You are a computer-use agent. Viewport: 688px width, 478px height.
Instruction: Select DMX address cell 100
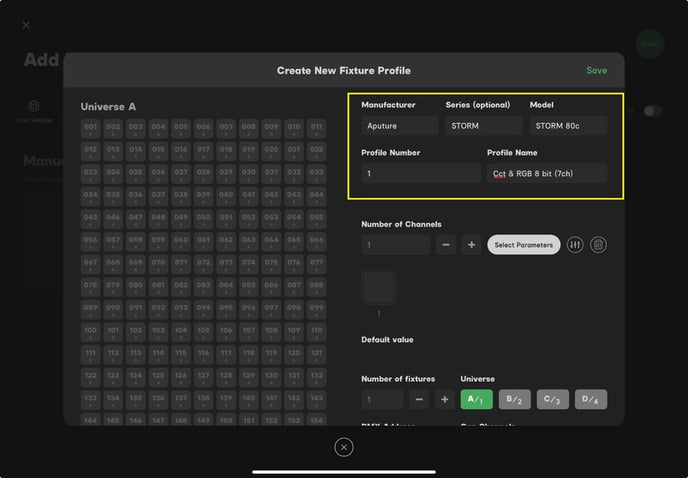pyautogui.click(x=90, y=332)
